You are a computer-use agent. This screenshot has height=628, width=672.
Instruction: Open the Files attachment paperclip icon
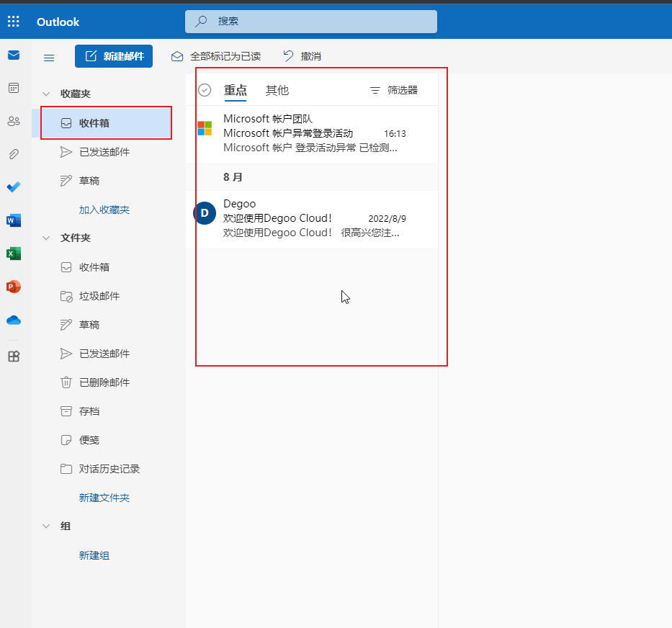point(14,154)
